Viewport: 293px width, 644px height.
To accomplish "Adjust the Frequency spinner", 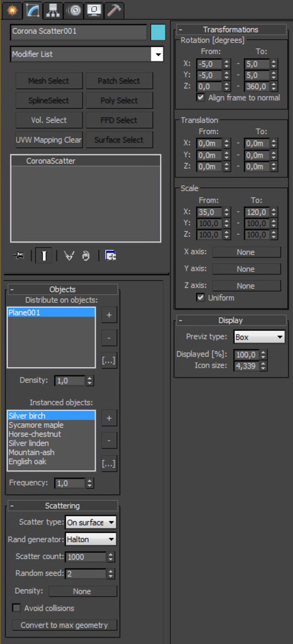I will click(x=90, y=483).
